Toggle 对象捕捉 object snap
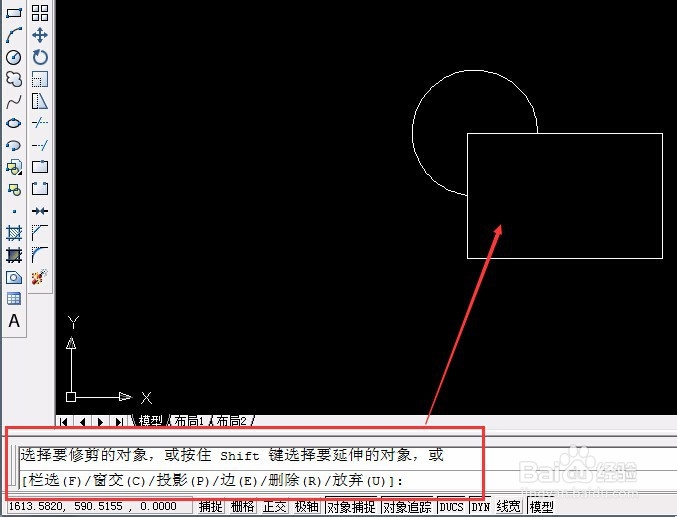This screenshot has width=677, height=517. [351, 507]
